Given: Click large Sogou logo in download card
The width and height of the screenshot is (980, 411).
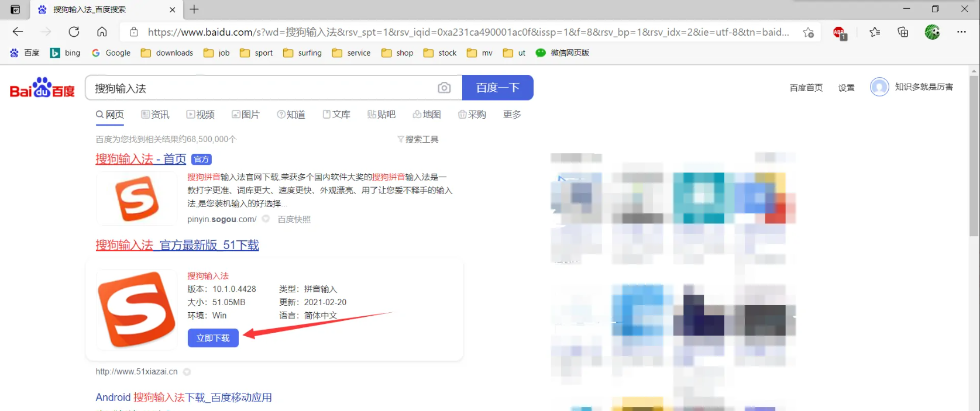Looking at the screenshot, I should (x=136, y=309).
